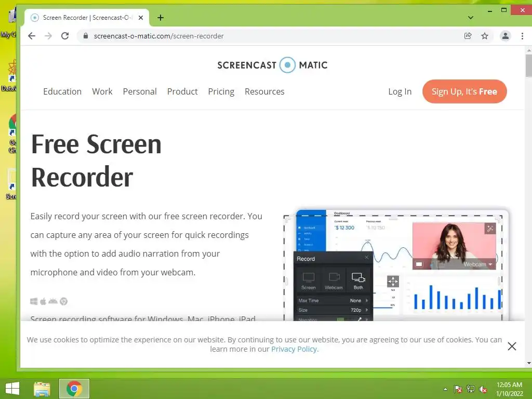The height and width of the screenshot is (399, 532).
Task: Click the Log In link
Action: click(400, 91)
